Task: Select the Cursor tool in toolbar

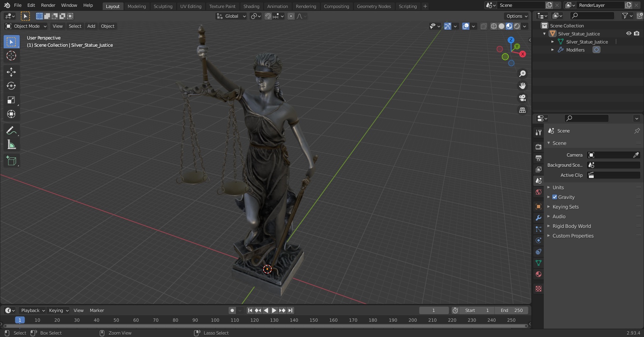Action: point(11,56)
